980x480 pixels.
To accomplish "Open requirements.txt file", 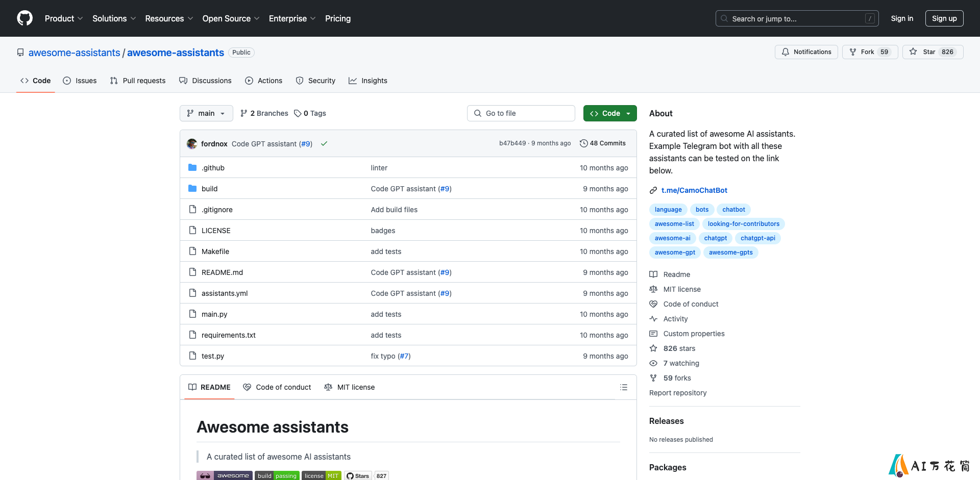I will (229, 335).
